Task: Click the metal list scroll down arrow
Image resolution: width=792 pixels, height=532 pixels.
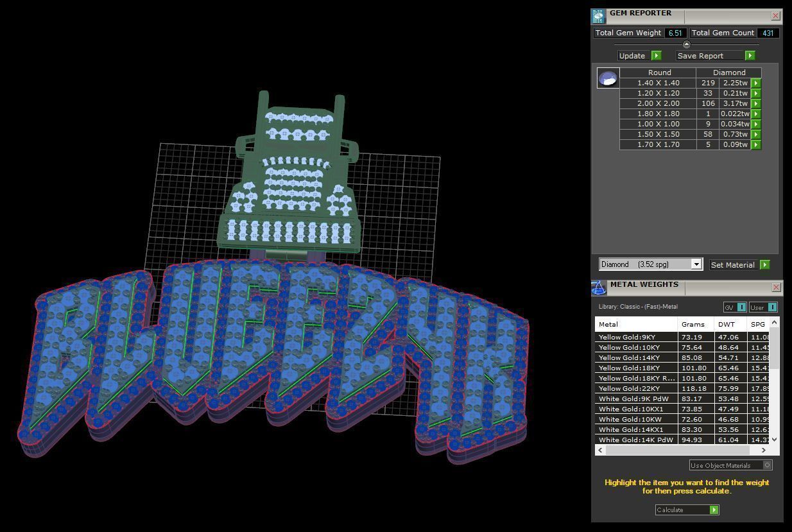Action: 775,440
